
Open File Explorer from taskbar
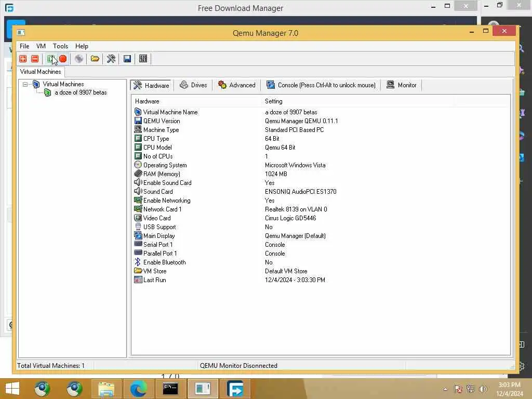106,389
